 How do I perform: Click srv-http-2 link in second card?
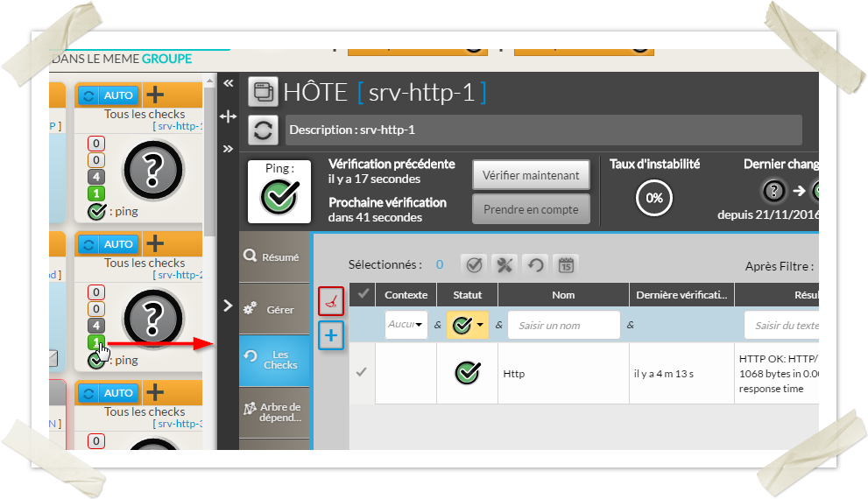click(x=180, y=275)
